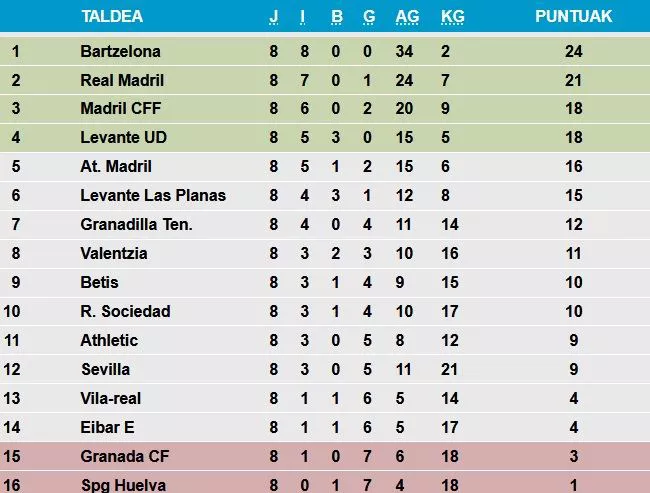Click the R. Sociedad team name

(125, 311)
